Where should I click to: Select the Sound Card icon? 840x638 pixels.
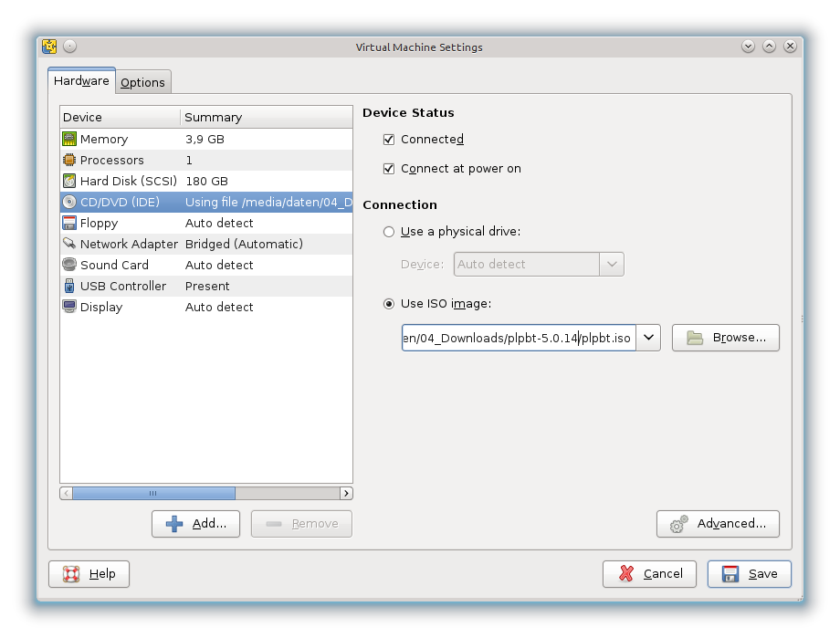pyautogui.click(x=69, y=265)
